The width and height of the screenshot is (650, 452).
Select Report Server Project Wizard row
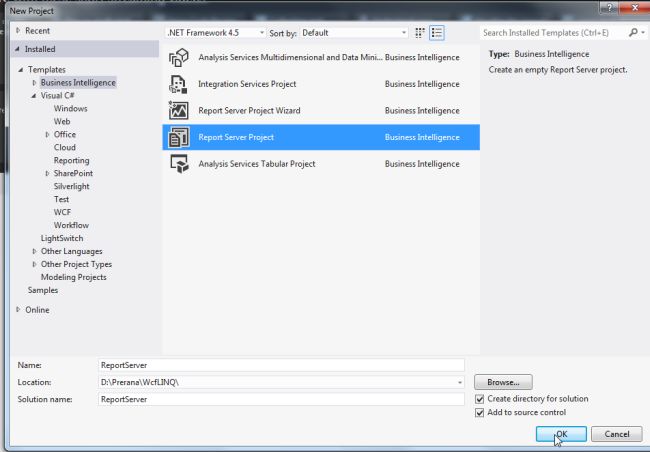click(321, 111)
